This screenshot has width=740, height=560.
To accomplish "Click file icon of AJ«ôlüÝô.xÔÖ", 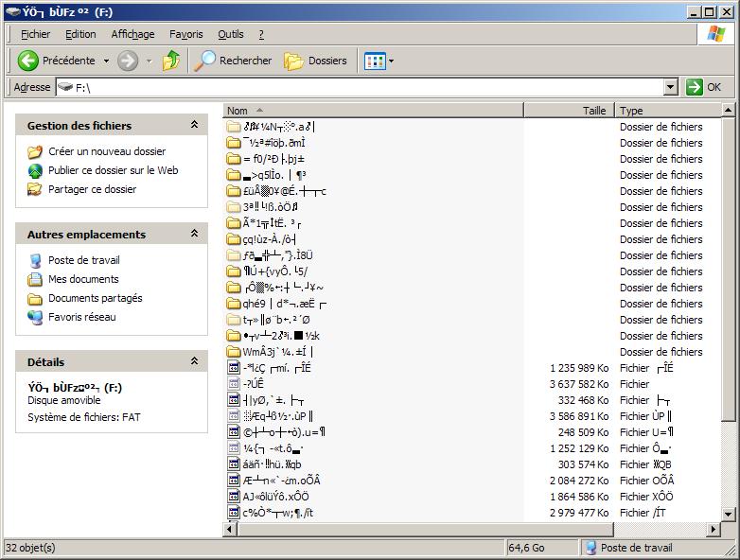I will click(x=234, y=497).
